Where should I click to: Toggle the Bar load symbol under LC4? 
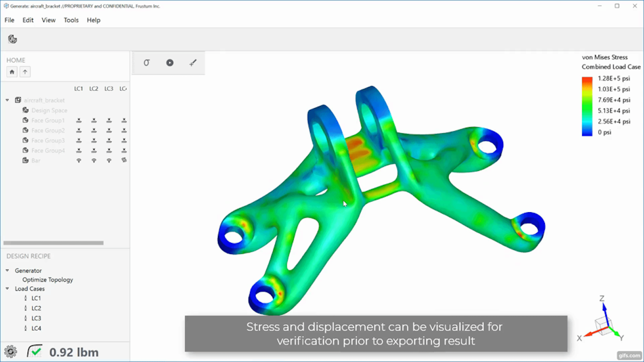coord(124,160)
